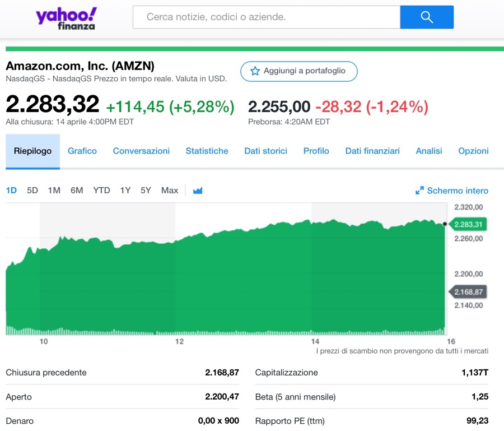The image size is (504, 431).
Task: Click the gray 2.168,87 previous close marker
Action: tap(468, 292)
